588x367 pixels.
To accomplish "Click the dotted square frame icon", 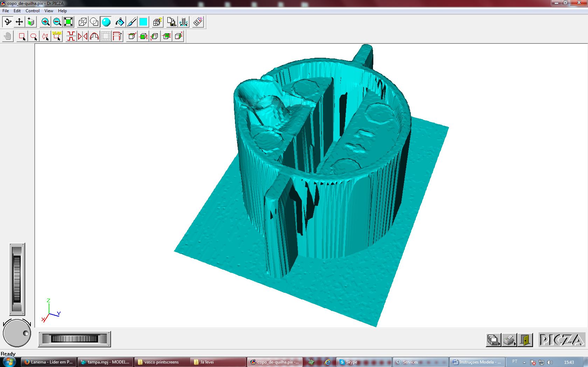I will [x=106, y=36].
